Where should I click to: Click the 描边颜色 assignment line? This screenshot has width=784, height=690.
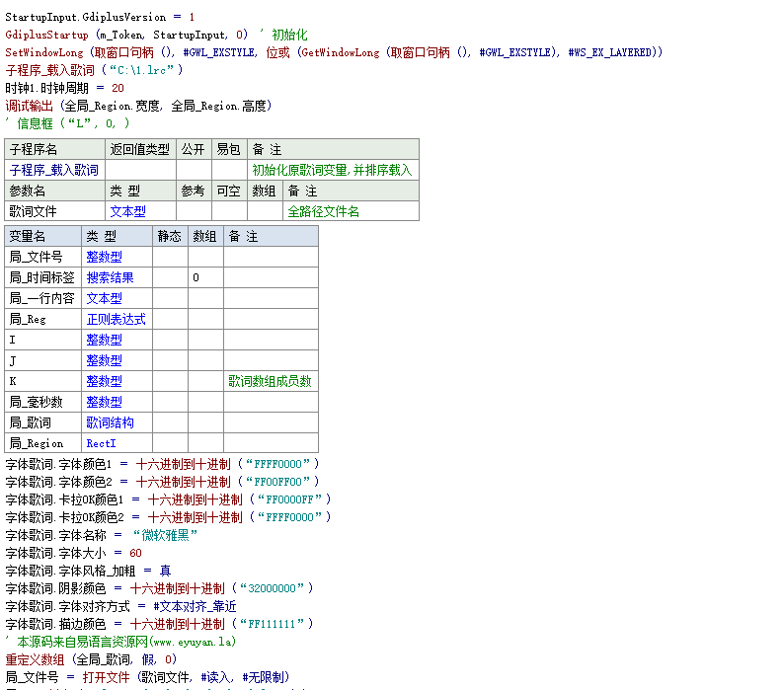coord(160,624)
